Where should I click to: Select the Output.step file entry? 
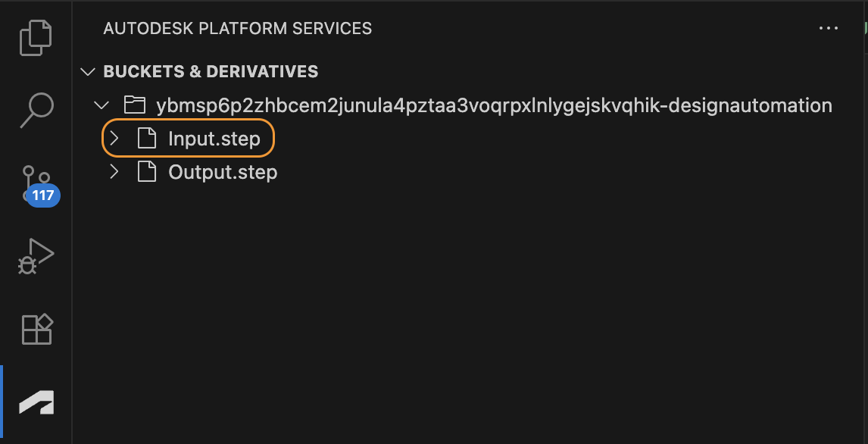223,172
